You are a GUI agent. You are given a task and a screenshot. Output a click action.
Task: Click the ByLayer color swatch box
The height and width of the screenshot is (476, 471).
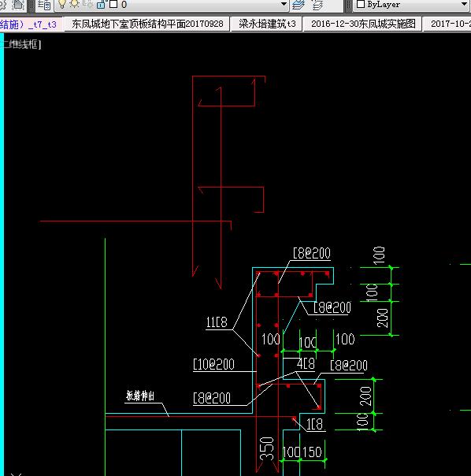click(x=361, y=4)
